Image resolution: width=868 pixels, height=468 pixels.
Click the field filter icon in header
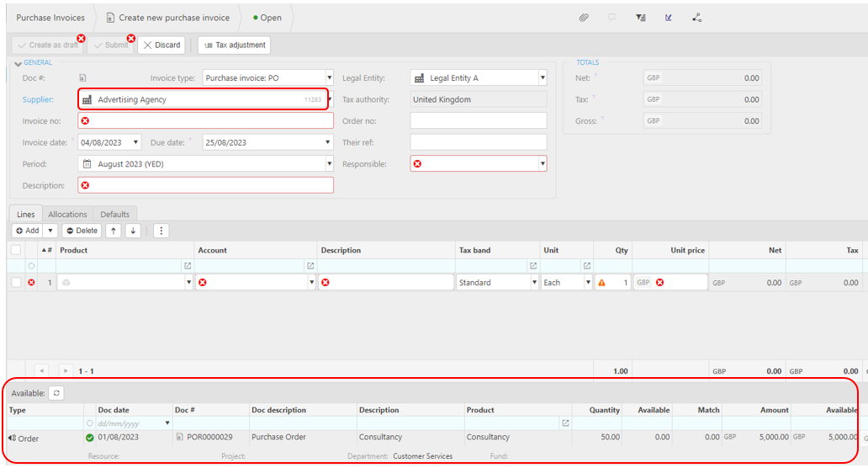click(640, 18)
